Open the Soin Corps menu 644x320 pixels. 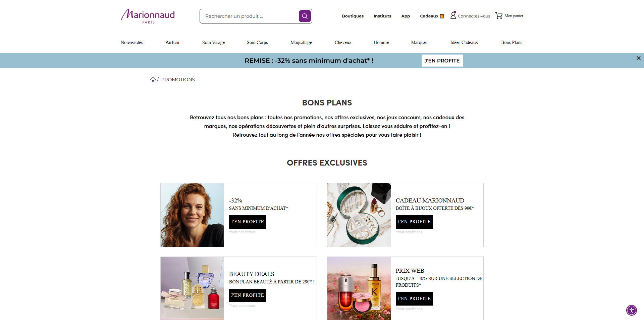pyautogui.click(x=257, y=42)
